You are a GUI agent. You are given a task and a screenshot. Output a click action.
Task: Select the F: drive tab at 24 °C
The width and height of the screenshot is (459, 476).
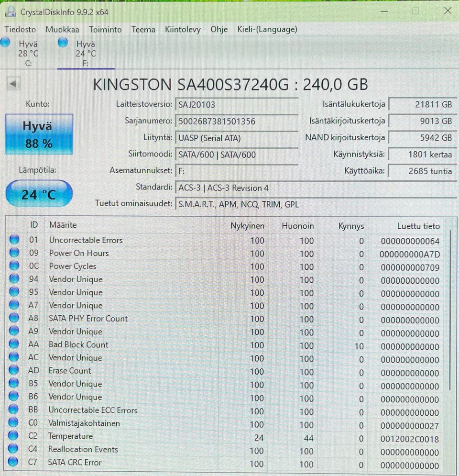point(85,53)
